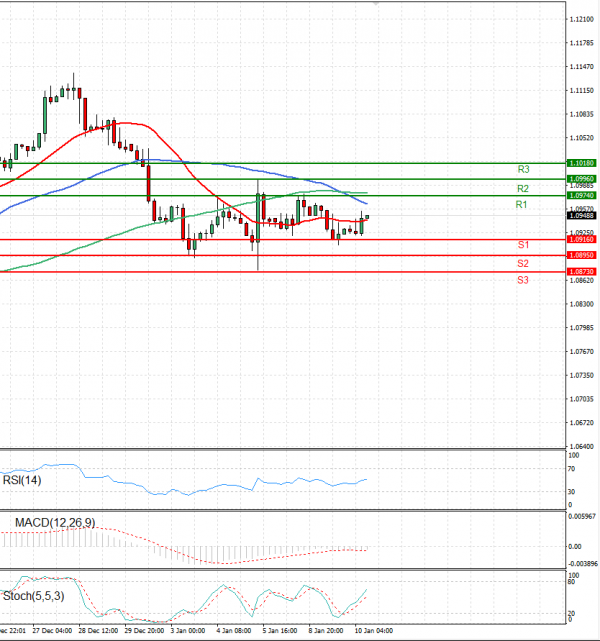Viewport: 600px width, 641px height.
Task: Click the Stochastic 20 level label
Action: tap(571, 614)
